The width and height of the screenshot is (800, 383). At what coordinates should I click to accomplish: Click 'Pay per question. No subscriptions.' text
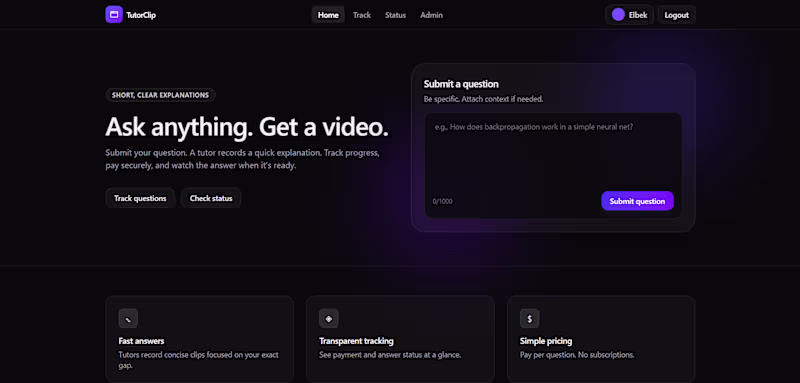pyautogui.click(x=577, y=354)
